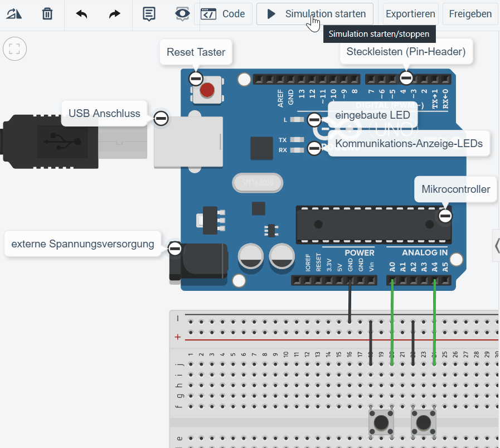The width and height of the screenshot is (500, 448).
Task: Select the rotate tool
Action: click(x=14, y=14)
